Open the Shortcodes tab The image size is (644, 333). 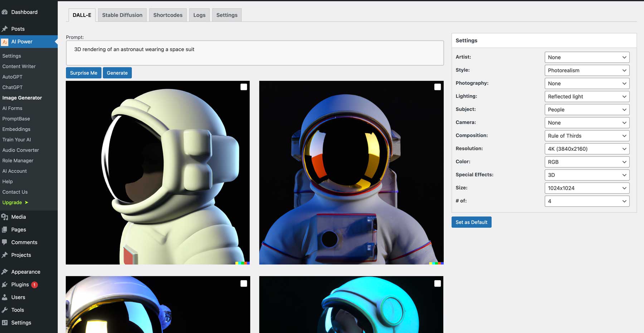168,15
